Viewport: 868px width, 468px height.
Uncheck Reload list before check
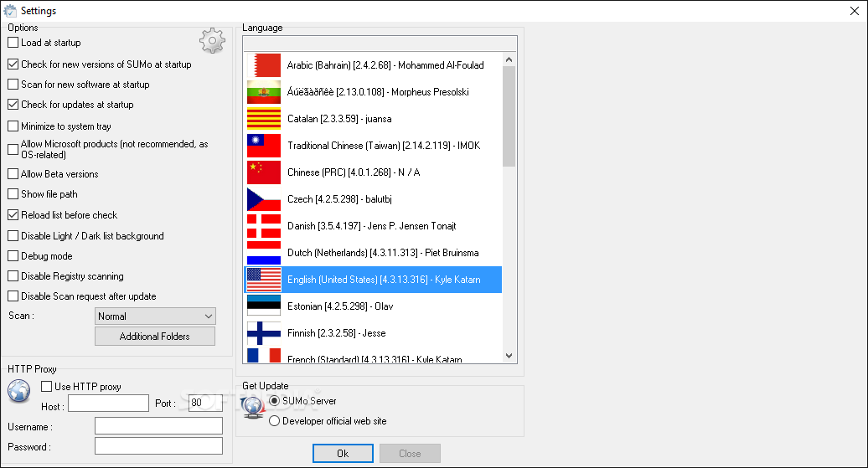coord(13,214)
